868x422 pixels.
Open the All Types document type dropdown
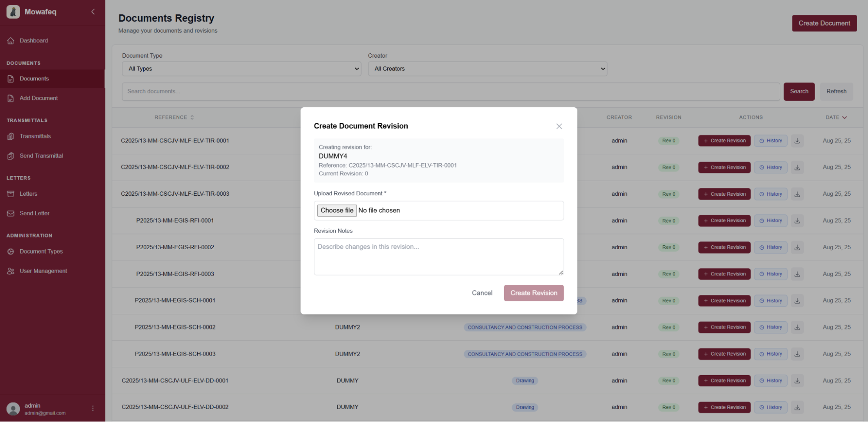point(241,69)
